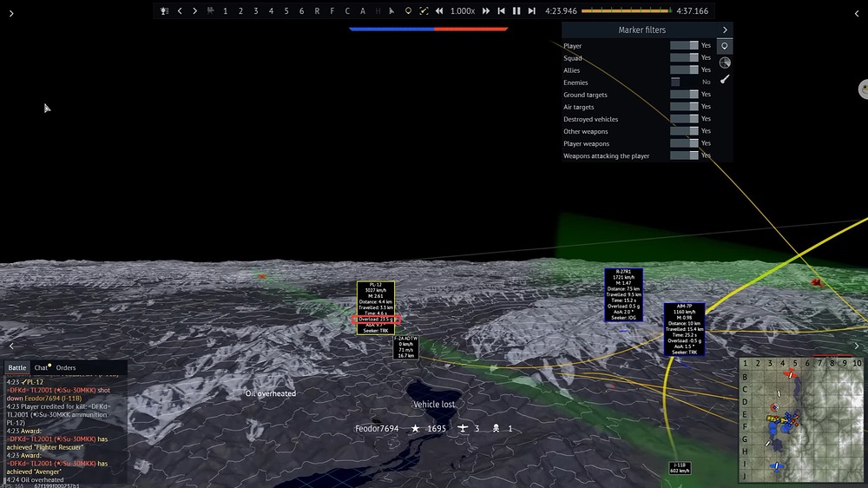868x488 pixels.
Task: Toggle the Other weapons marker filter
Action: click(x=684, y=131)
